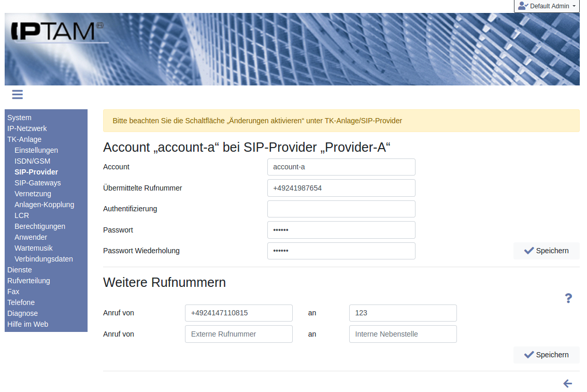Save the Weitere Rufnummern section
The image size is (587, 392).
[546, 355]
